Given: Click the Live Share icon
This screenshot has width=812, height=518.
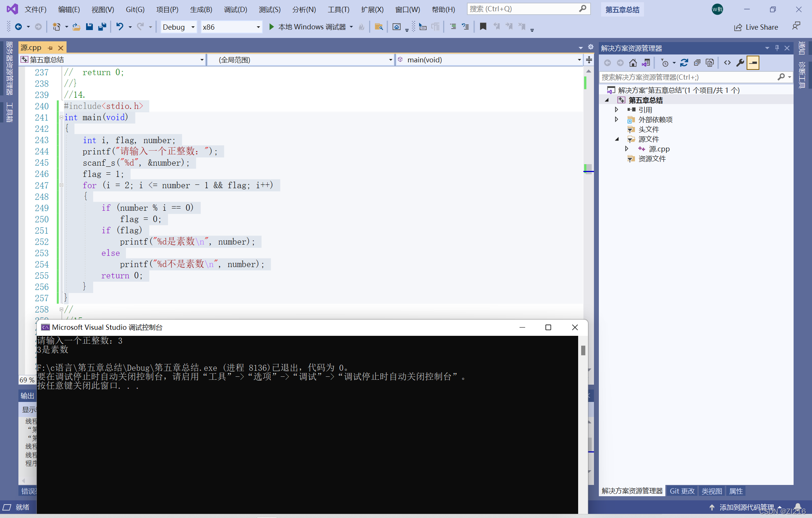Looking at the screenshot, I should pos(738,27).
